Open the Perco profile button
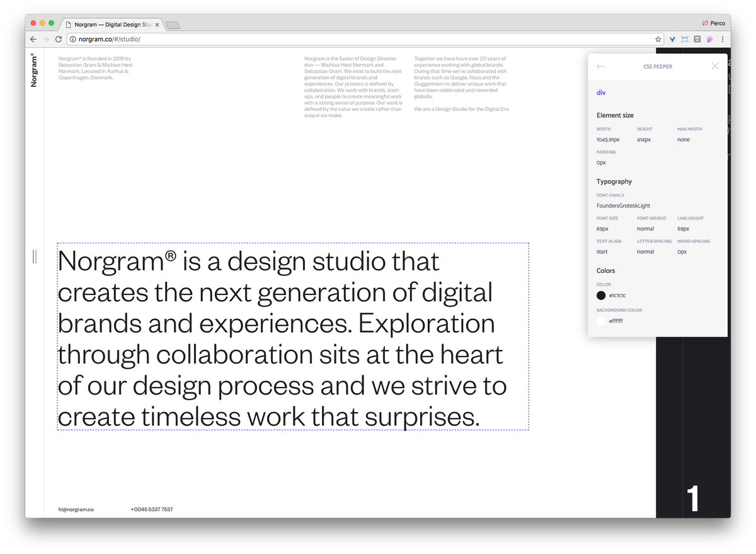756x554 pixels. 714,23
